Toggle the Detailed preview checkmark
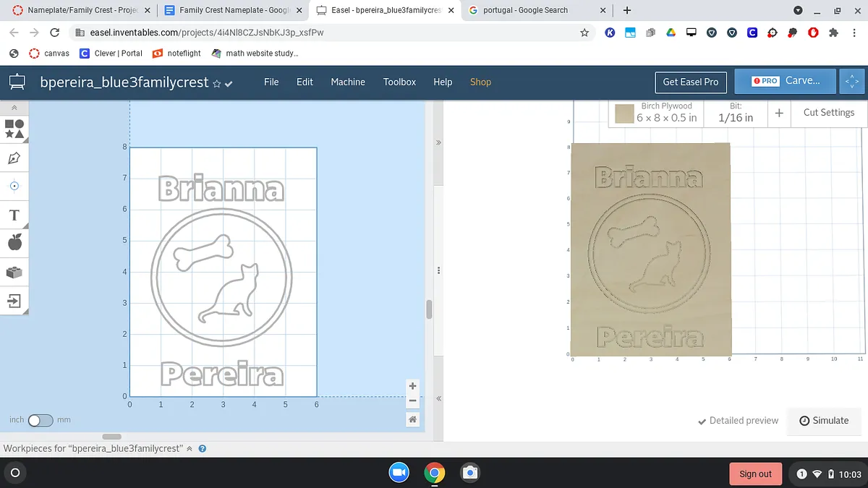 [738, 421]
